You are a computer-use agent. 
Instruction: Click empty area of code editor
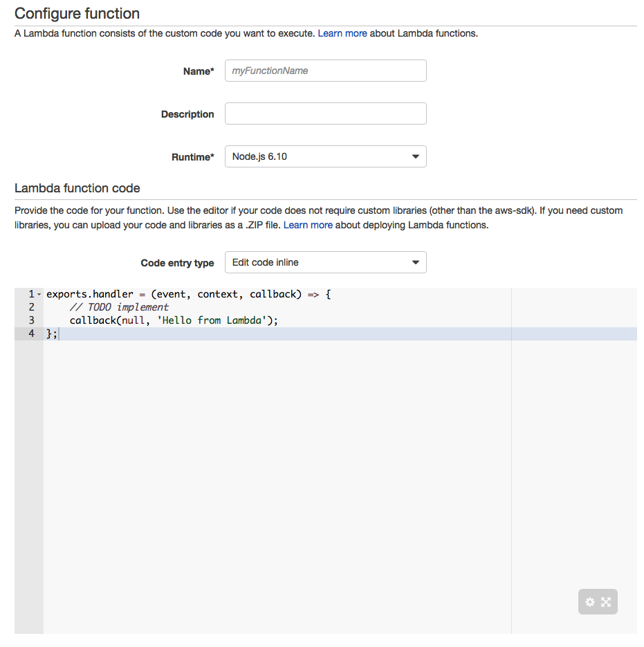point(277,475)
